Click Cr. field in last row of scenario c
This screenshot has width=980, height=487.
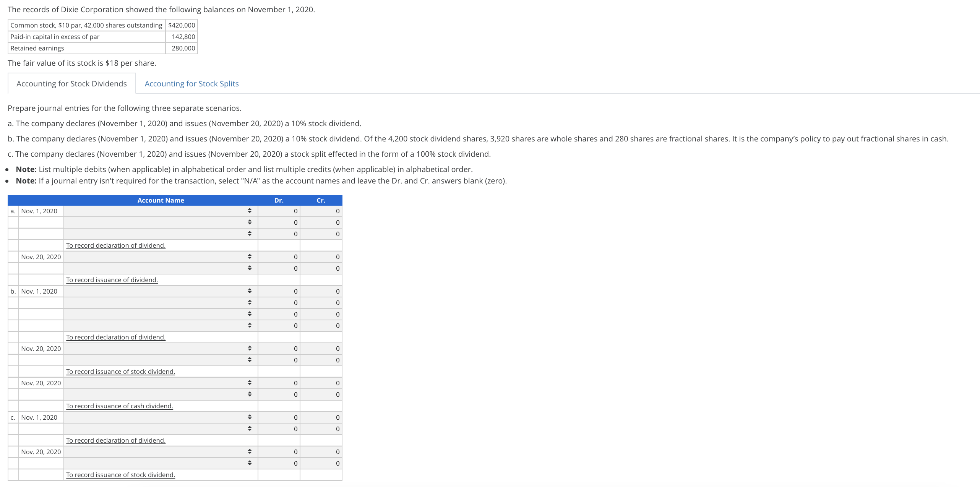[321, 463]
